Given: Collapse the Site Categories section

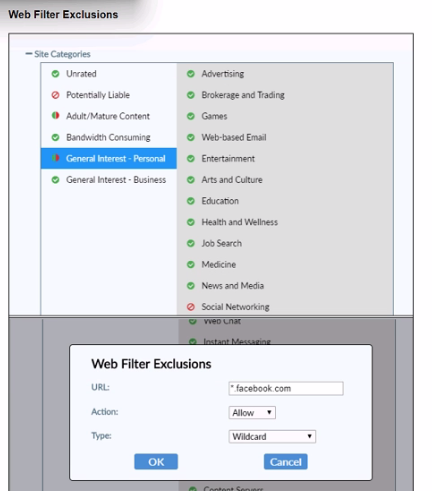Looking at the screenshot, I should [x=29, y=54].
